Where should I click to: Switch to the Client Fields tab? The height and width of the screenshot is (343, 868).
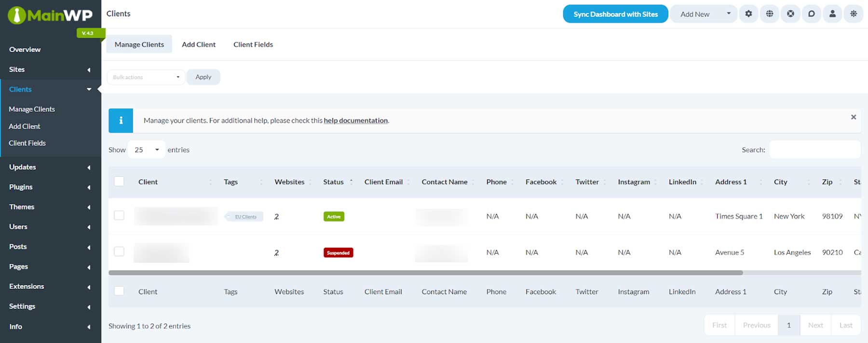pyautogui.click(x=253, y=44)
